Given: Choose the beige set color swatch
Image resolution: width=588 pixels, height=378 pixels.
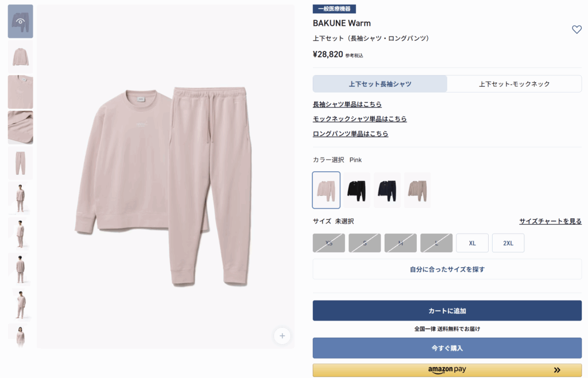Looking at the screenshot, I should [417, 190].
